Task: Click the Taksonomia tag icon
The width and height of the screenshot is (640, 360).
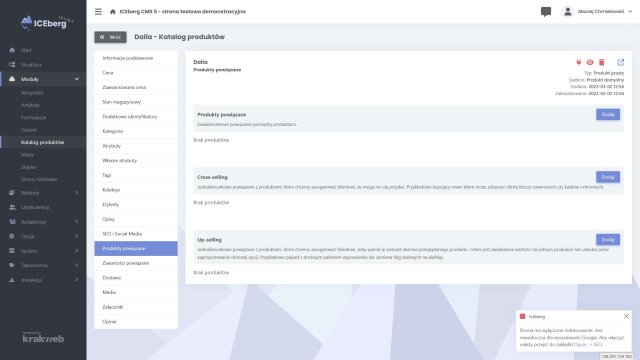Action: click(x=12, y=265)
